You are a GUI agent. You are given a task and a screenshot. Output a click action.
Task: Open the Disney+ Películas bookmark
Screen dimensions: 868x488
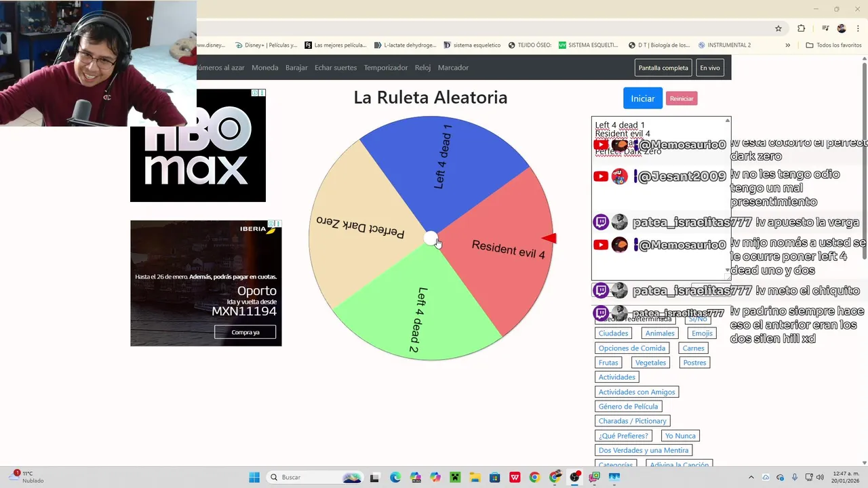pyautogui.click(x=266, y=45)
